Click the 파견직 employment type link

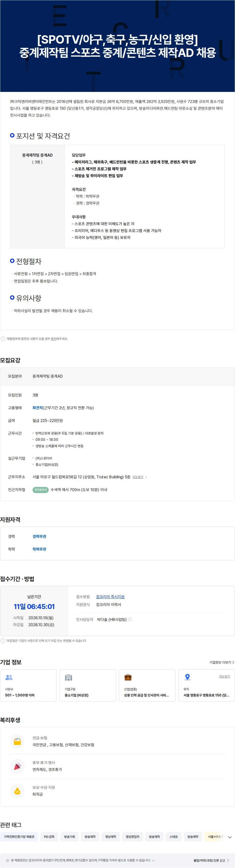(x=38, y=408)
